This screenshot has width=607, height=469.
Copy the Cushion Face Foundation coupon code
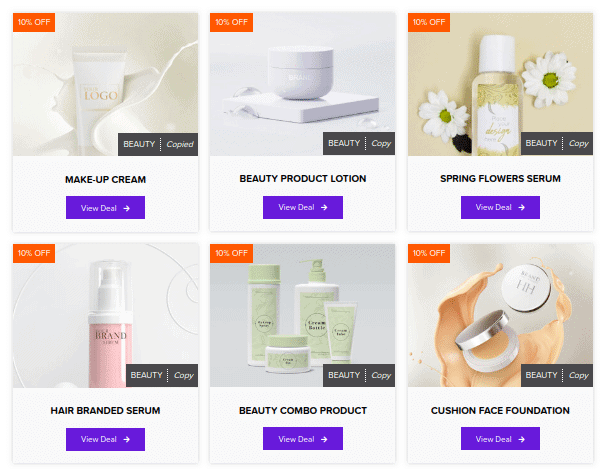click(x=578, y=375)
